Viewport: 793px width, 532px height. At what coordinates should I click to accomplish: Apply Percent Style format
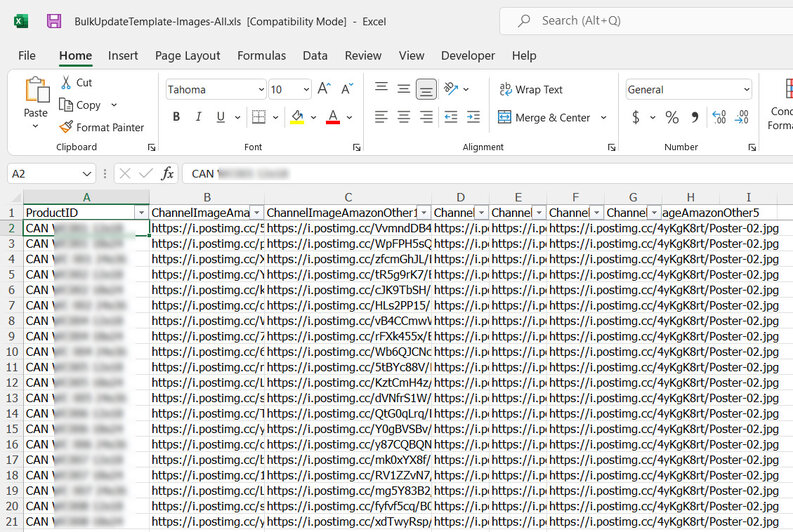pyautogui.click(x=672, y=117)
